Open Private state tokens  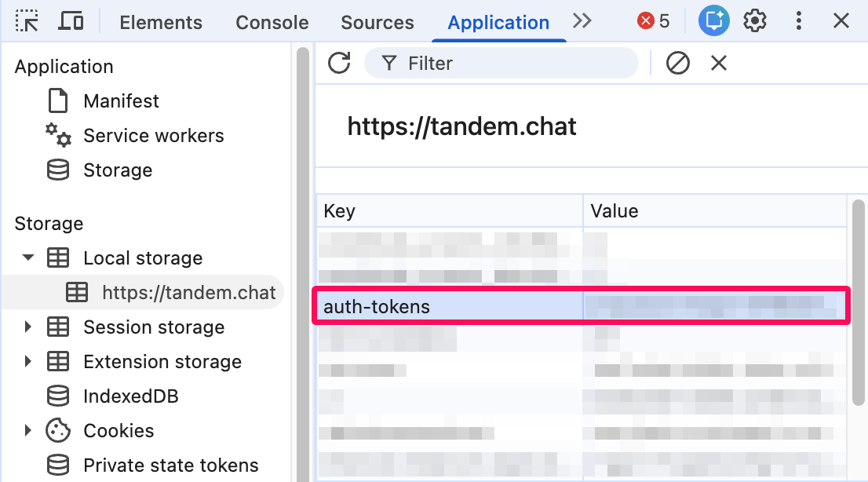coord(170,465)
